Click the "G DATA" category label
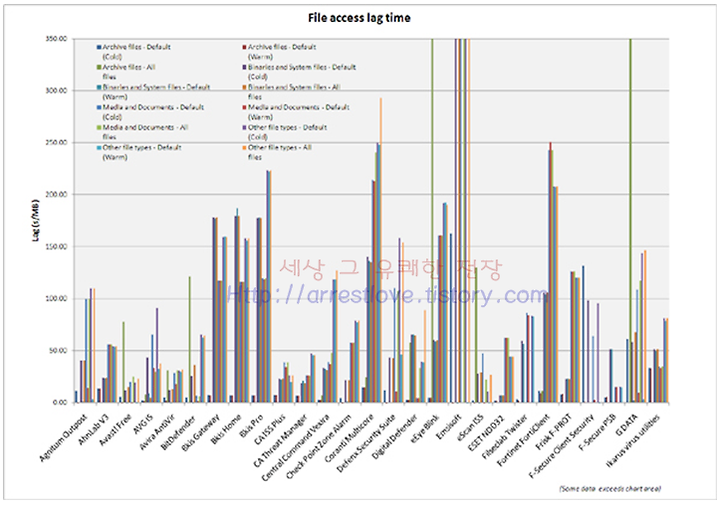This screenshot has height=506, width=720. pyautogui.click(x=626, y=425)
